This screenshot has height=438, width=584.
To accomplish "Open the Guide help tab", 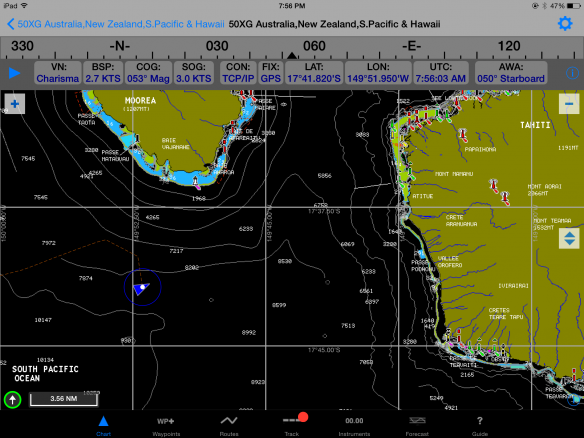I will pyautogui.click(x=480, y=426).
